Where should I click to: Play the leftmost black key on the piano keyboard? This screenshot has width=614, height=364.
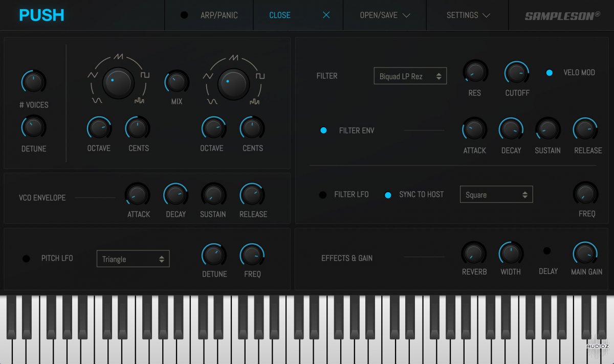tap(11, 316)
